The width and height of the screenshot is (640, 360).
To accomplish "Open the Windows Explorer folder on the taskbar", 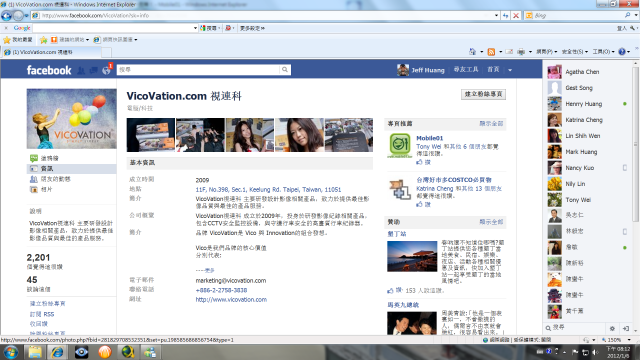I will click(x=35, y=352).
